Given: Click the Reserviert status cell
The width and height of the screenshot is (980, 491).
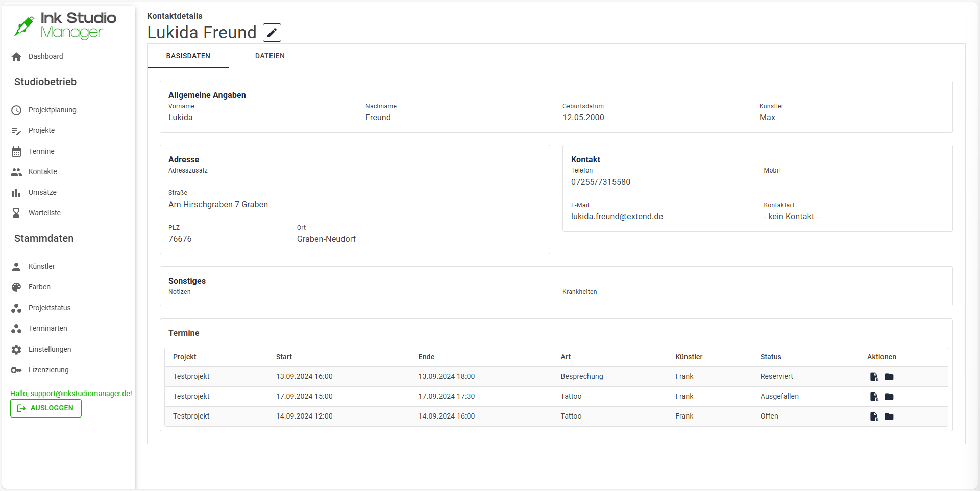Looking at the screenshot, I should pos(777,377).
